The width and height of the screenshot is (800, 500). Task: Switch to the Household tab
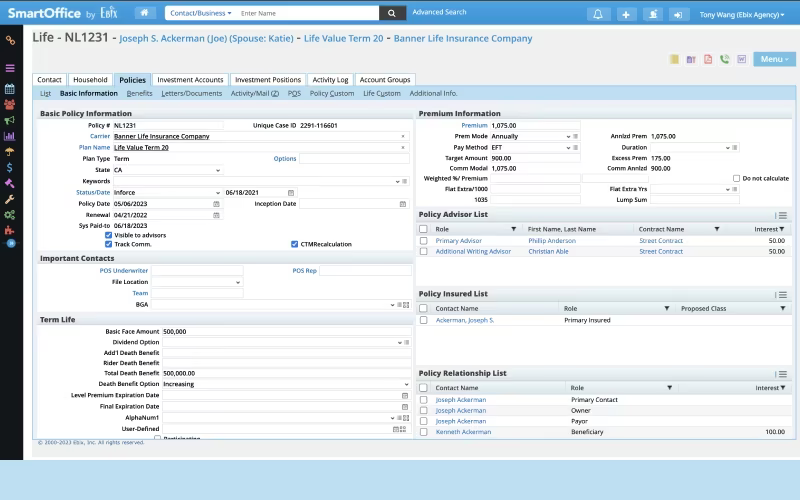[90, 80]
